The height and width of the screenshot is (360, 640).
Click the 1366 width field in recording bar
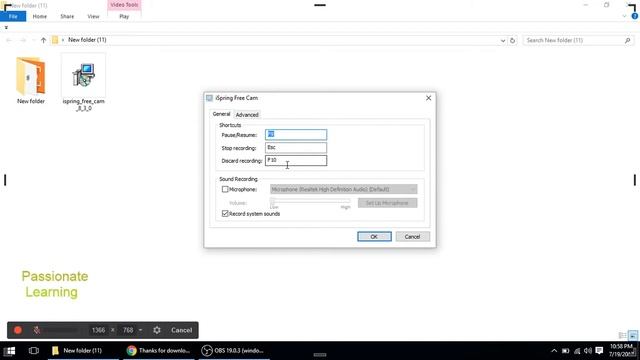point(98,330)
